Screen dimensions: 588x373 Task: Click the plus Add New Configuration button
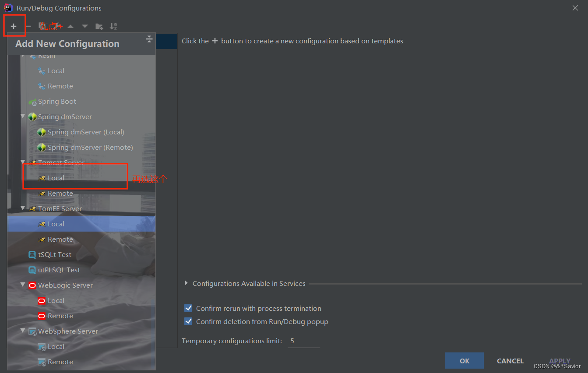tap(14, 26)
